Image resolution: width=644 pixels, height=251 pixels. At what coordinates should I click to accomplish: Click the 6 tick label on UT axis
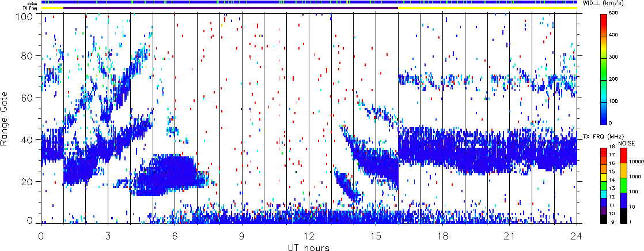[x=175, y=237]
